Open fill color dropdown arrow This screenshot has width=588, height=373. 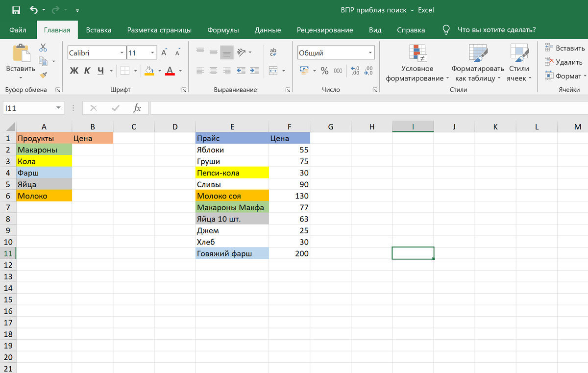[159, 71]
